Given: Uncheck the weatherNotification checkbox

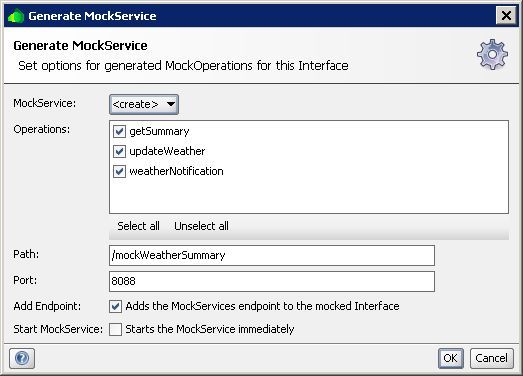Looking at the screenshot, I should (119, 171).
